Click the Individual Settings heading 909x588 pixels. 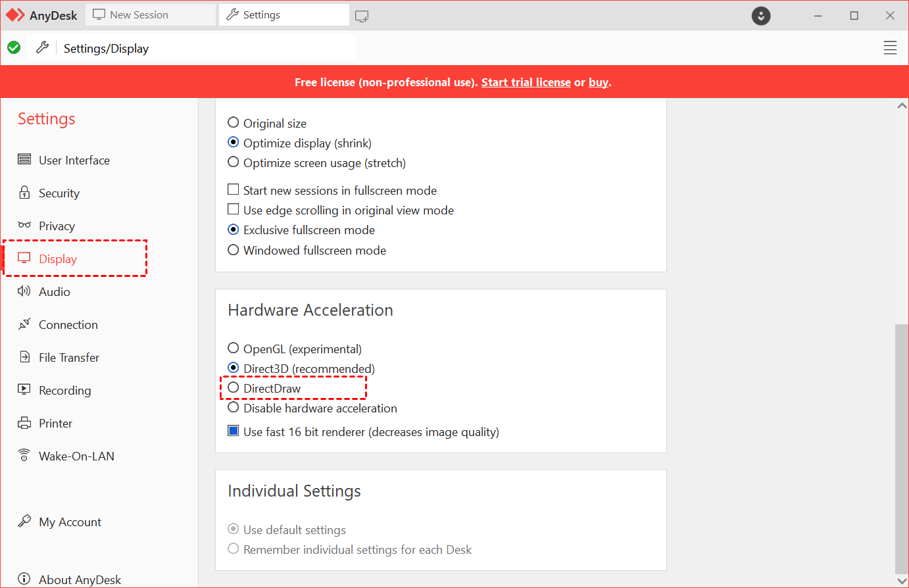(x=294, y=491)
